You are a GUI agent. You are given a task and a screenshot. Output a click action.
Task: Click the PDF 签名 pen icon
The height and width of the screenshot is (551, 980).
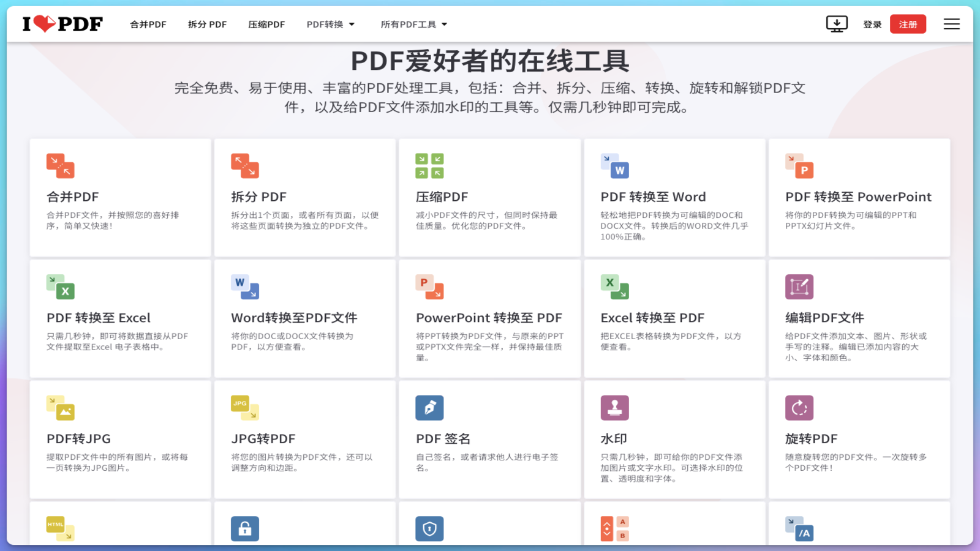click(429, 408)
